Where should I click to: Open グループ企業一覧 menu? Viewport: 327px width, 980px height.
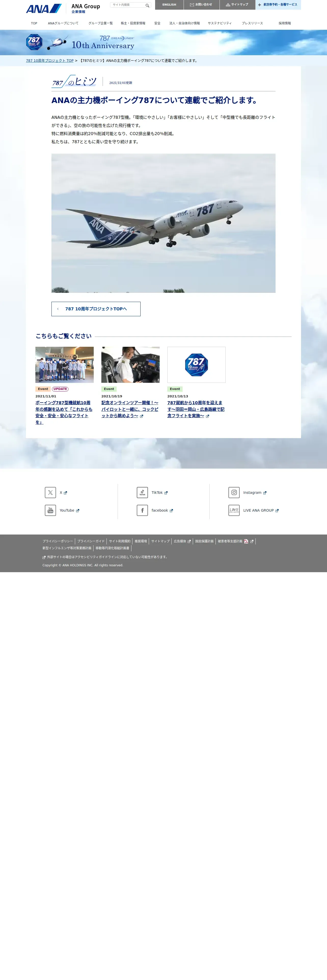[101, 23]
